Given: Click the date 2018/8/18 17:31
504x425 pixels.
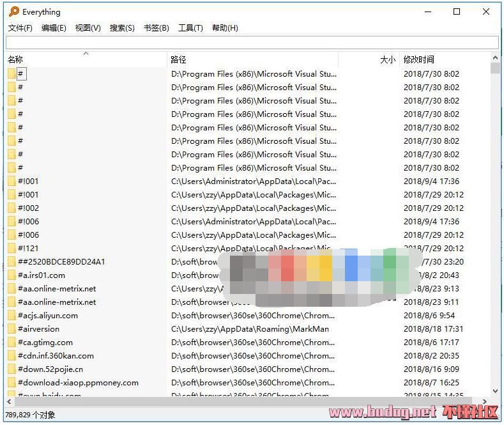Looking at the screenshot, I should click(433, 329).
